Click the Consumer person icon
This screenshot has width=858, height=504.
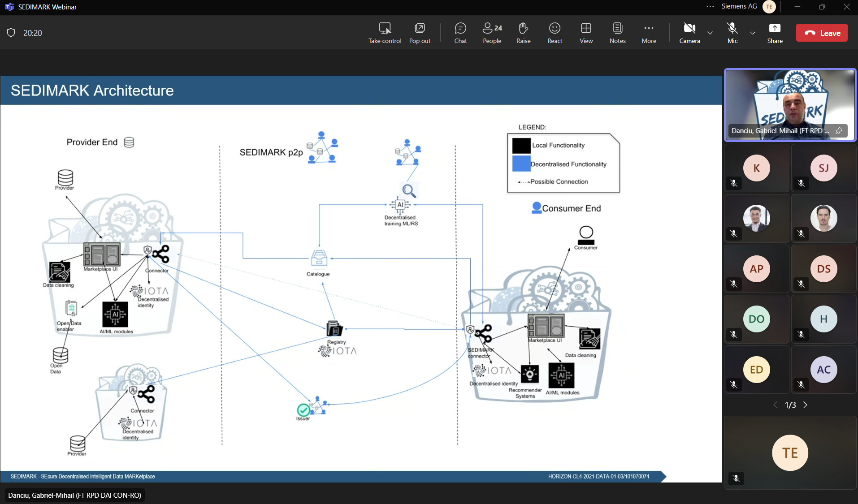click(x=586, y=235)
